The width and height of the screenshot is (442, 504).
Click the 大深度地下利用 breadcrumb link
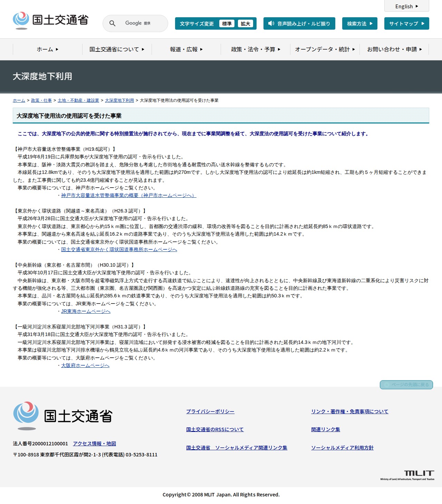(119, 100)
